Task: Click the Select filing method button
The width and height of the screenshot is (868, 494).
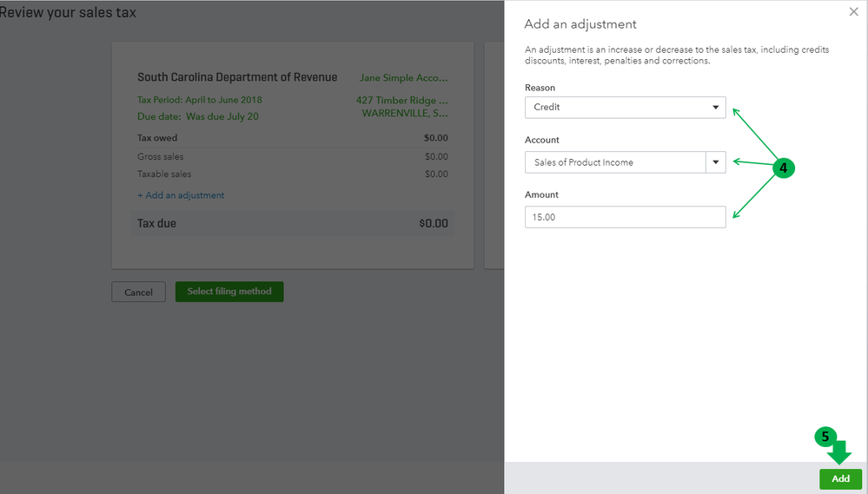Action: pos(229,292)
